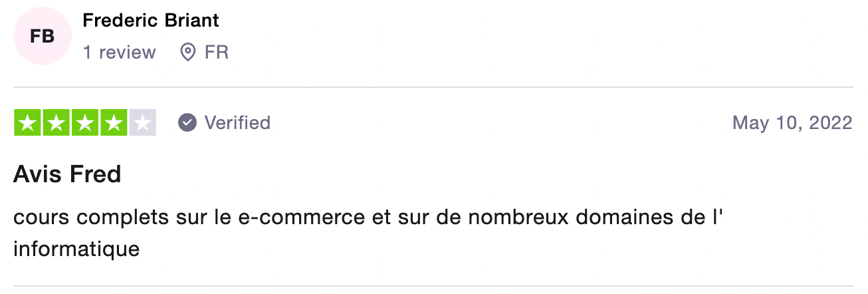The width and height of the screenshot is (868, 294).
Task: Click the first green rating star
Action: (28, 123)
